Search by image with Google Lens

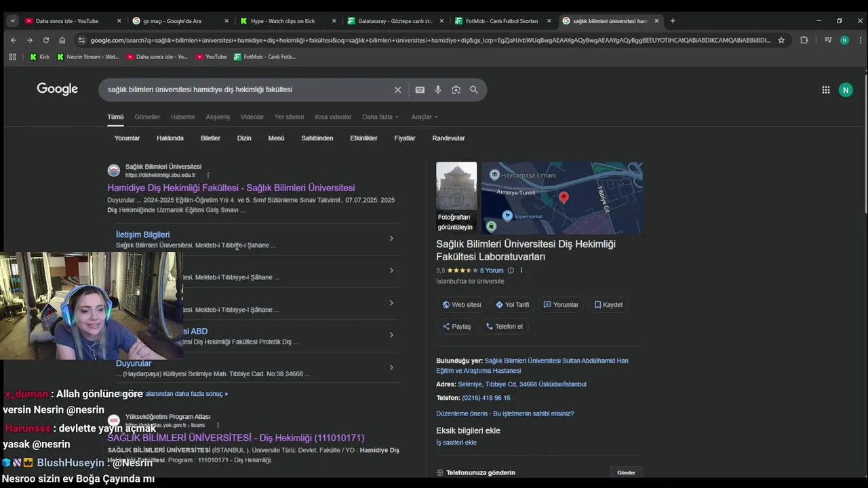click(456, 89)
